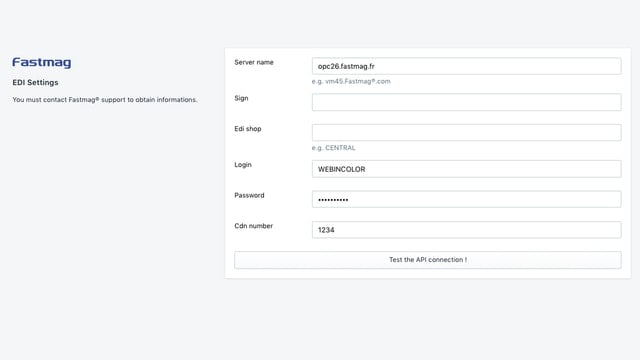Viewport: 640px width, 360px height.
Task: Select the empty Edi shop field
Action: [467, 133]
